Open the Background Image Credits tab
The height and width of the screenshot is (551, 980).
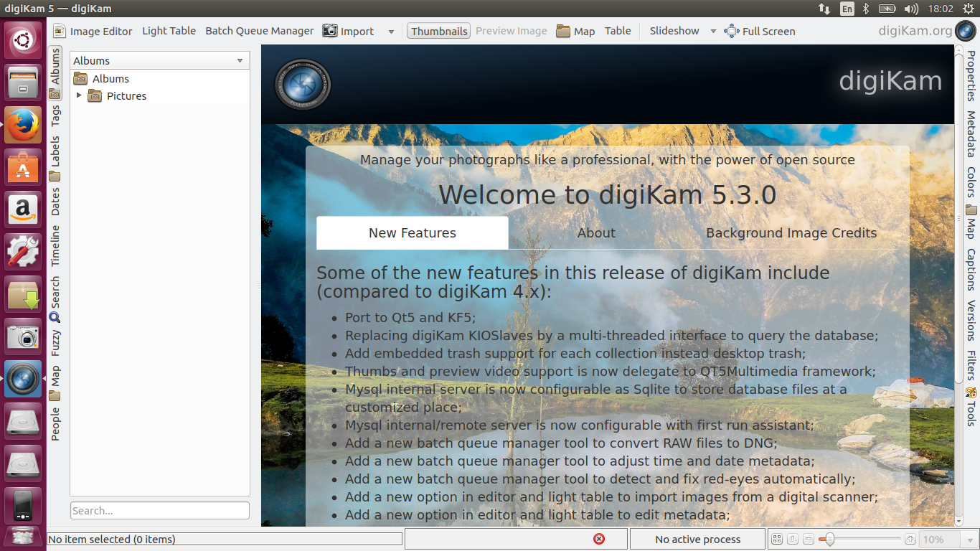tap(791, 233)
